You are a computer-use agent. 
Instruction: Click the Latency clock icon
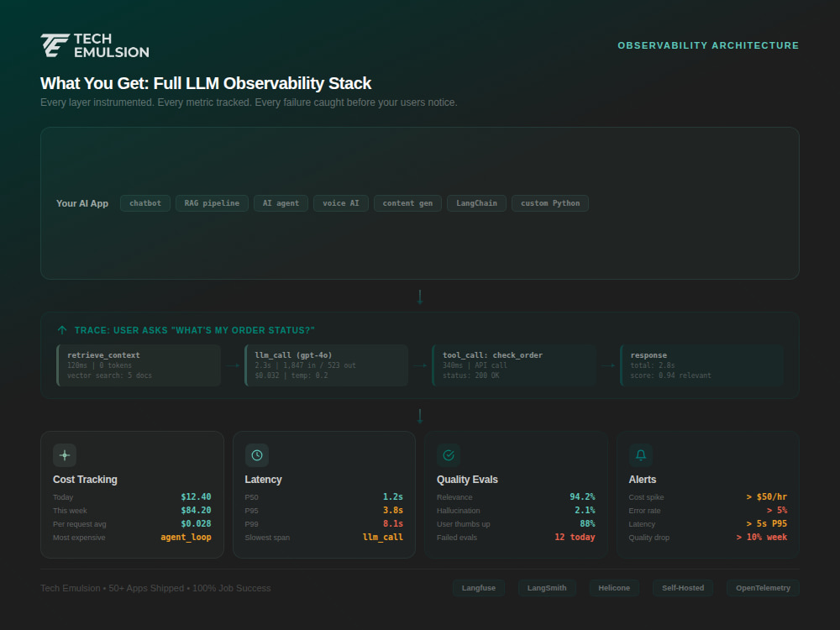tap(256, 455)
